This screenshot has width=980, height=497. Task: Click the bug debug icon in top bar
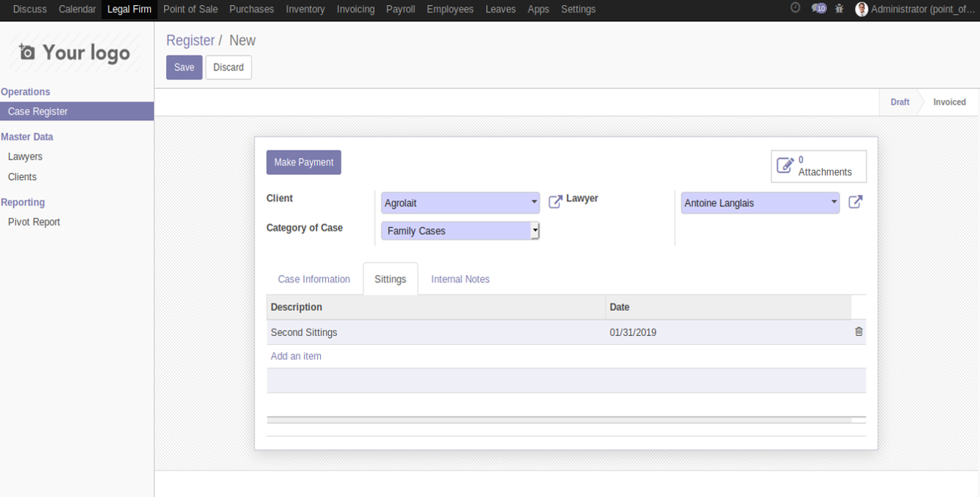point(839,8)
